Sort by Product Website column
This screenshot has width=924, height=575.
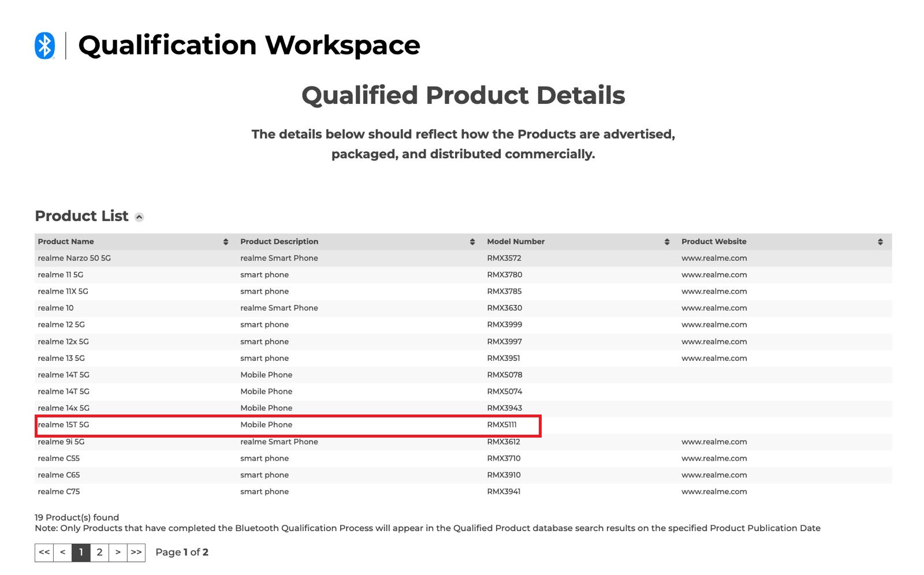880,242
